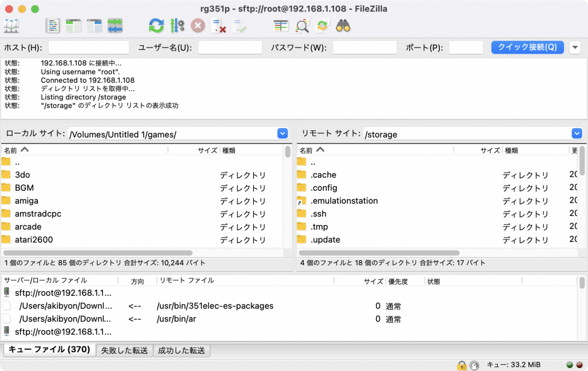Click local pane horizontal scrollbar
588x371 pixels.
click(98, 253)
